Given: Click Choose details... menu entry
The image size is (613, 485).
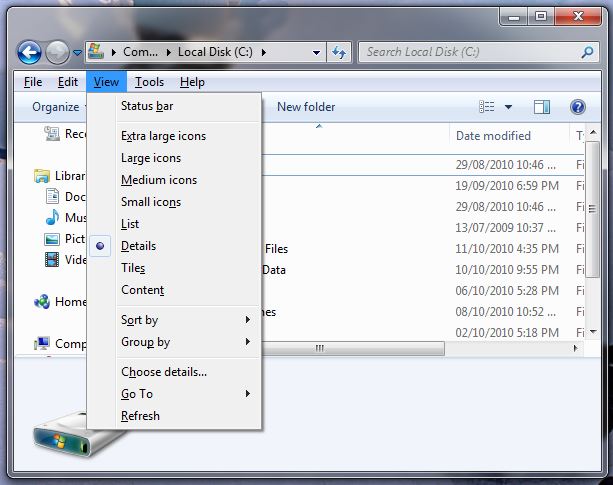Looking at the screenshot, I should 164,372.
